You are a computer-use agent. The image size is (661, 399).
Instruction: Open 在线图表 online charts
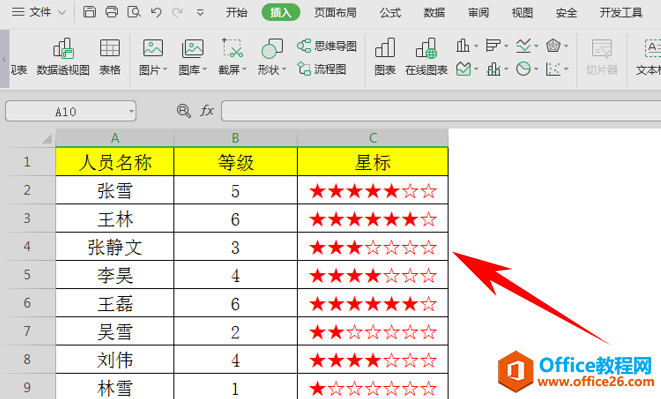click(426, 57)
